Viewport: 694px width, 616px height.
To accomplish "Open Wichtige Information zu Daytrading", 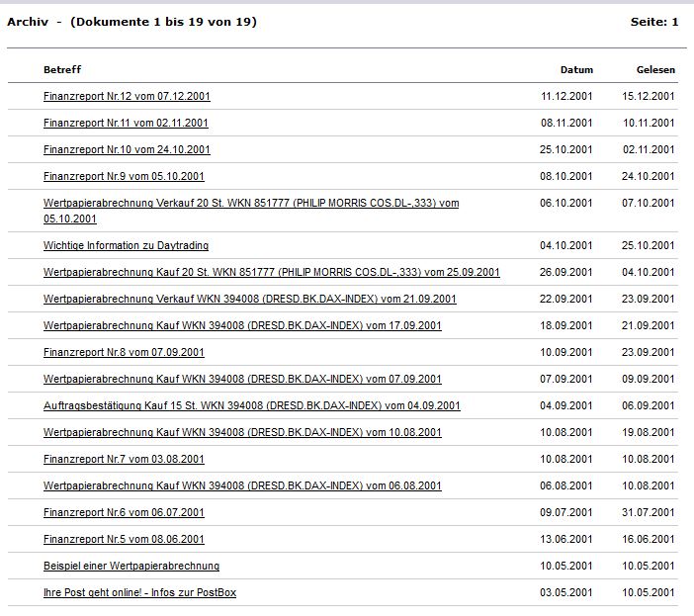I will [127, 245].
